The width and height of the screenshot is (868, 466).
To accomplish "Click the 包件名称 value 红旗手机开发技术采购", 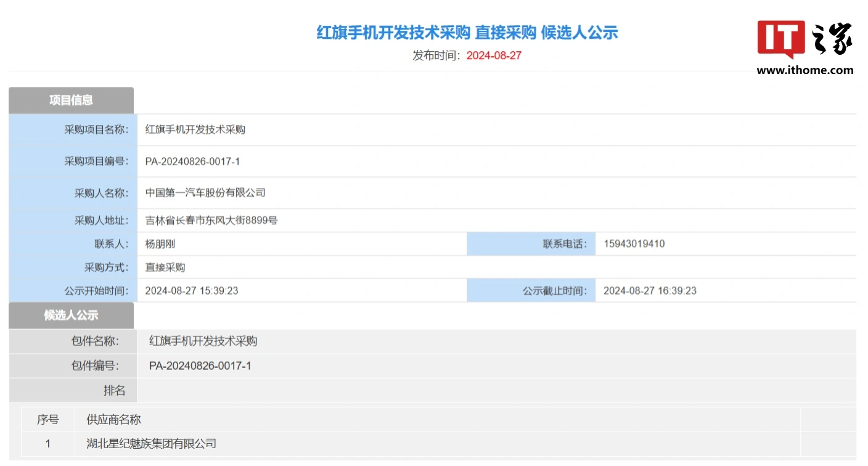I will 203,341.
